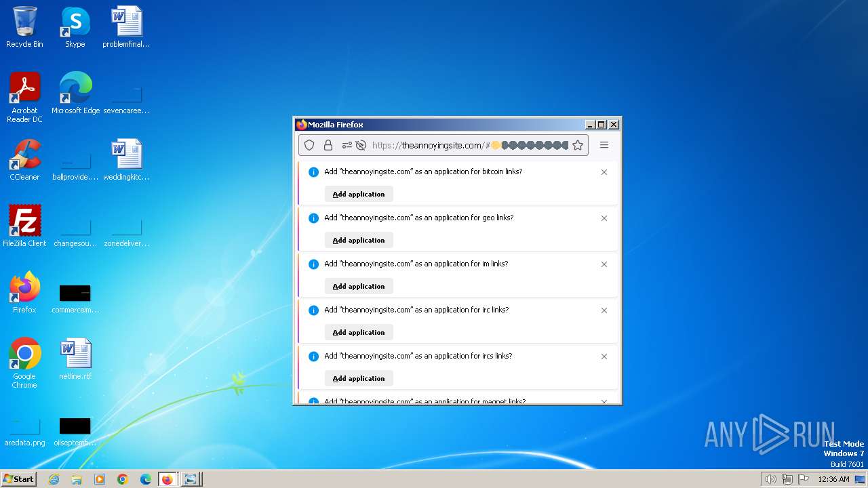Select the ballprovide desktop file
868x488 pixels.
point(75,165)
